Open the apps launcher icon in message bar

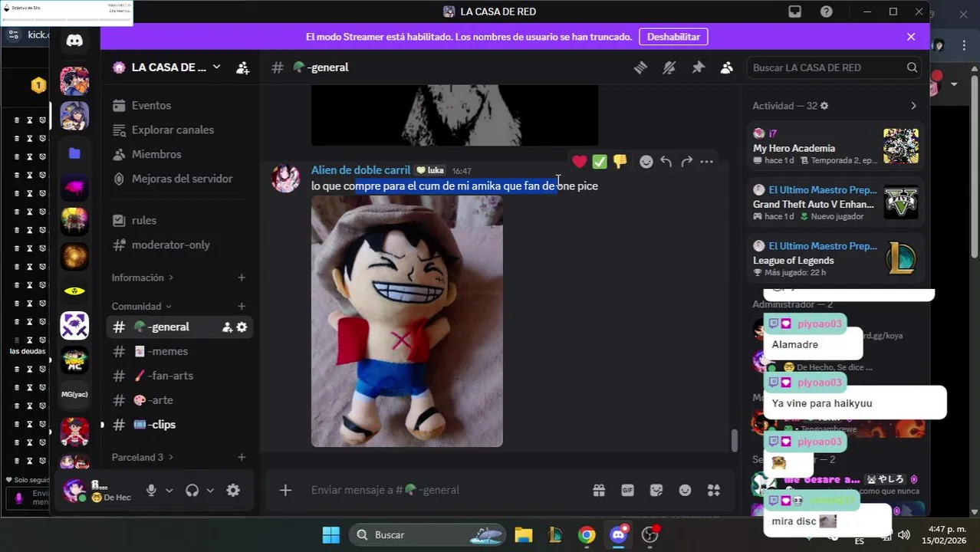[x=714, y=490]
